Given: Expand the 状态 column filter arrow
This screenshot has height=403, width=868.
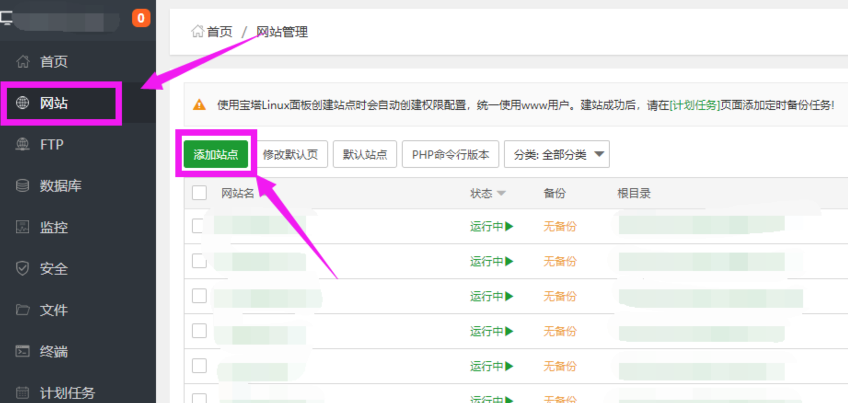Looking at the screenshot, I should click(502, 194).
